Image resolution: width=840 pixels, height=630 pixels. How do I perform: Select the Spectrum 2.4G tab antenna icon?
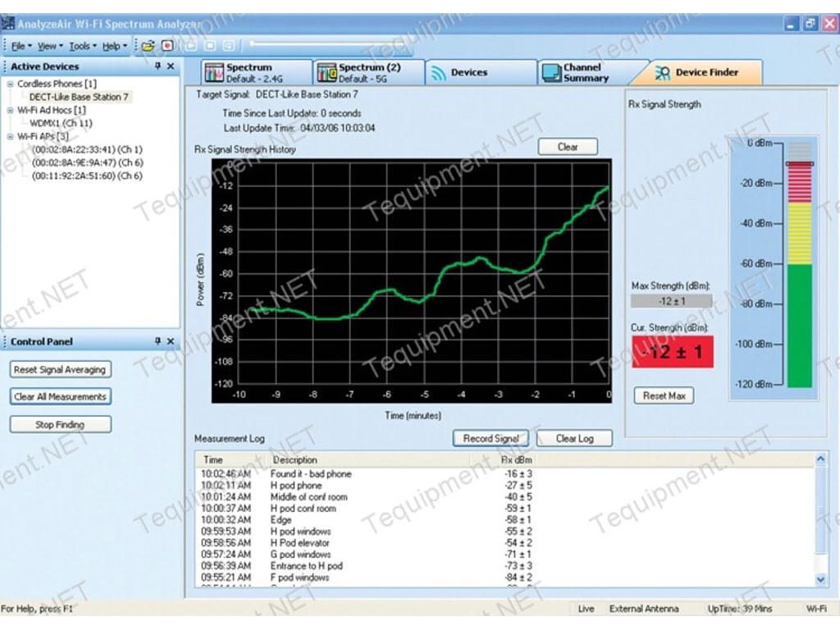tap(216, 71)
